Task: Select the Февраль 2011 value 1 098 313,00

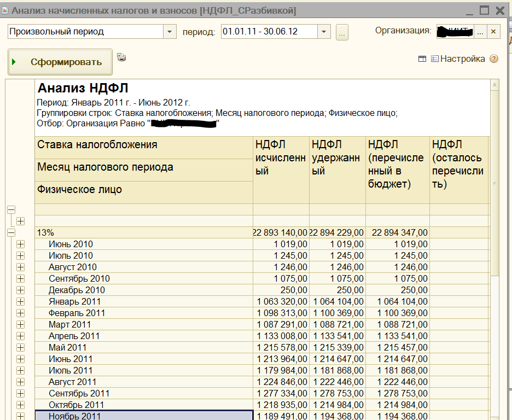Action: click(x=281, y=313)
